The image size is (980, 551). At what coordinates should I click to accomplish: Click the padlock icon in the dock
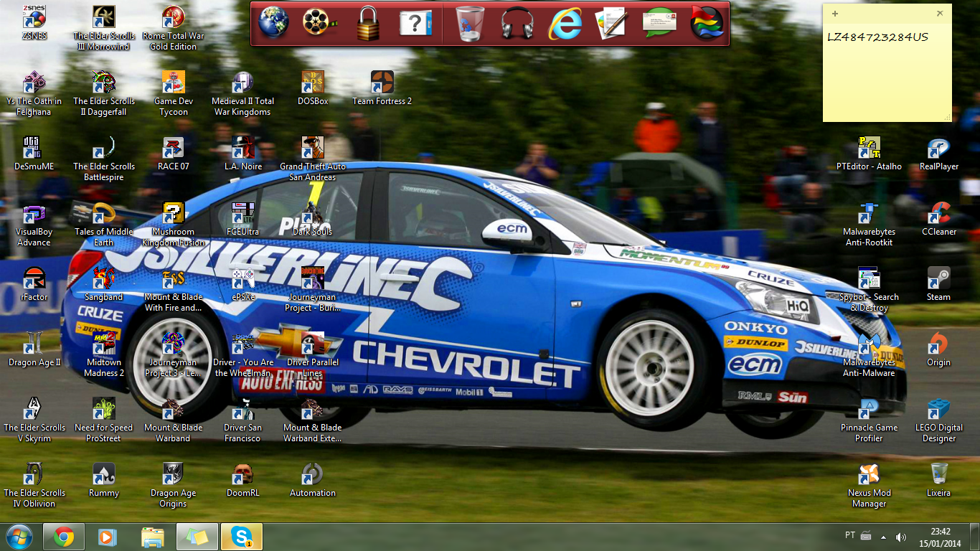point(368,23)
